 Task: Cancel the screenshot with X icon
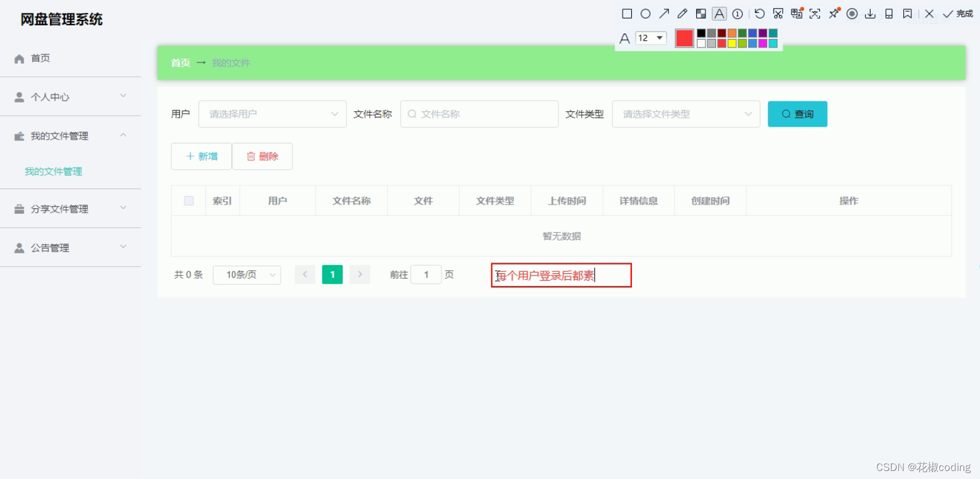[929, 14]
